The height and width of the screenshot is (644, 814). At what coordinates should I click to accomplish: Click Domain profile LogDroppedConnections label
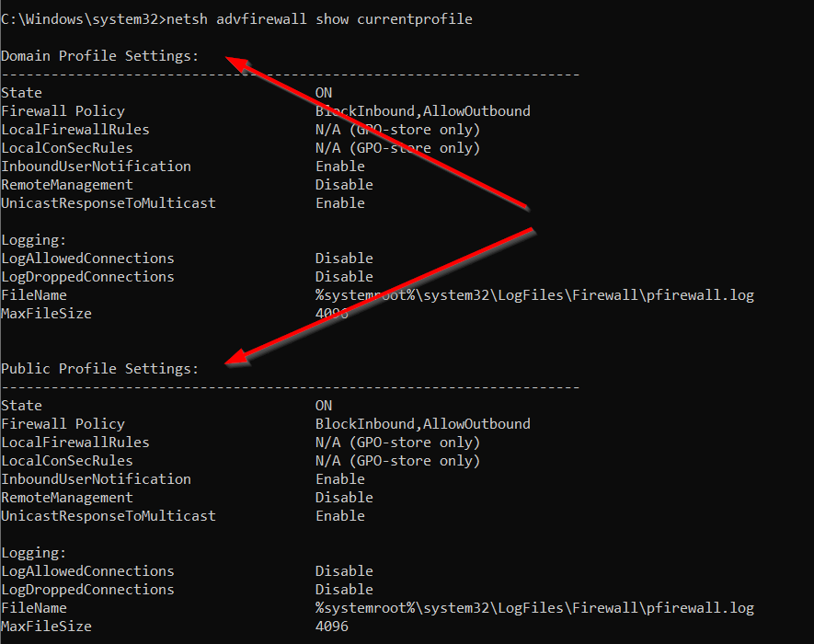(87, 277)
